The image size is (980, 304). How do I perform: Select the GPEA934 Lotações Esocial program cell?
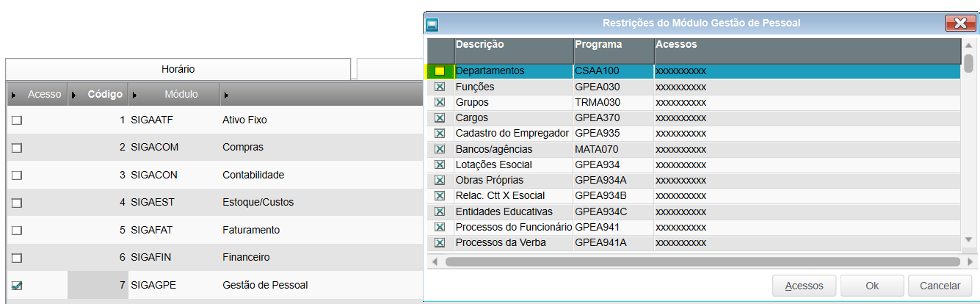(614, 164)
